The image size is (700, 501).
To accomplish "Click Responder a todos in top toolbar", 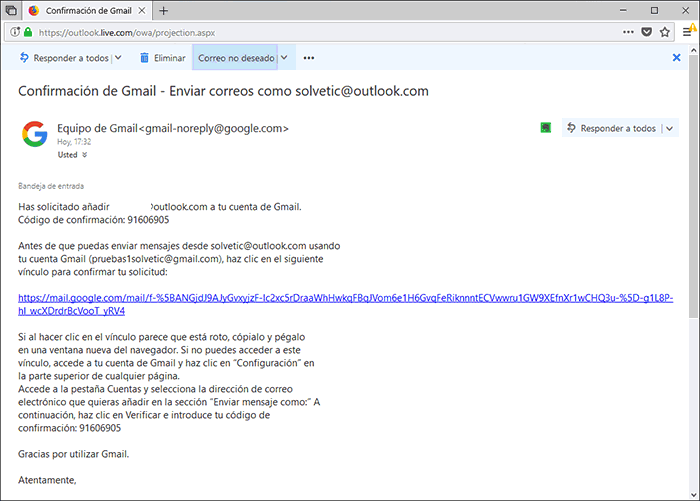I will pyautogui.click(x=64, y=58).
